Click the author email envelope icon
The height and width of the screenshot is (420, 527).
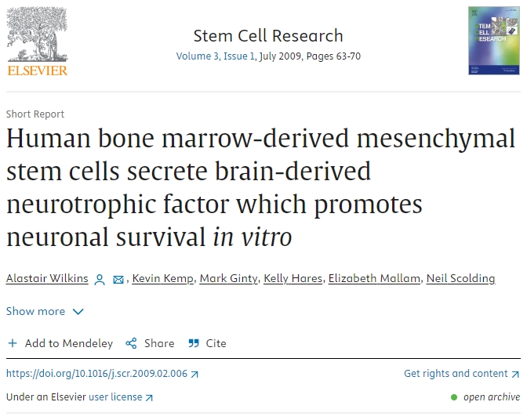tap(118, 280)
